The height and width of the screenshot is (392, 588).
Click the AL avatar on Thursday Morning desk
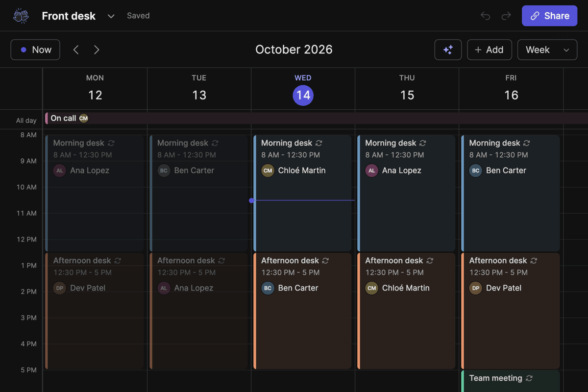point(371,171)
